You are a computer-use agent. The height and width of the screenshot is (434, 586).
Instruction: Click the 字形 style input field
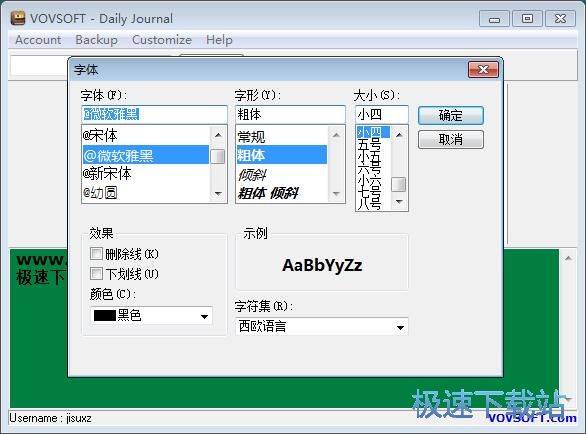[x=290, y=114]
